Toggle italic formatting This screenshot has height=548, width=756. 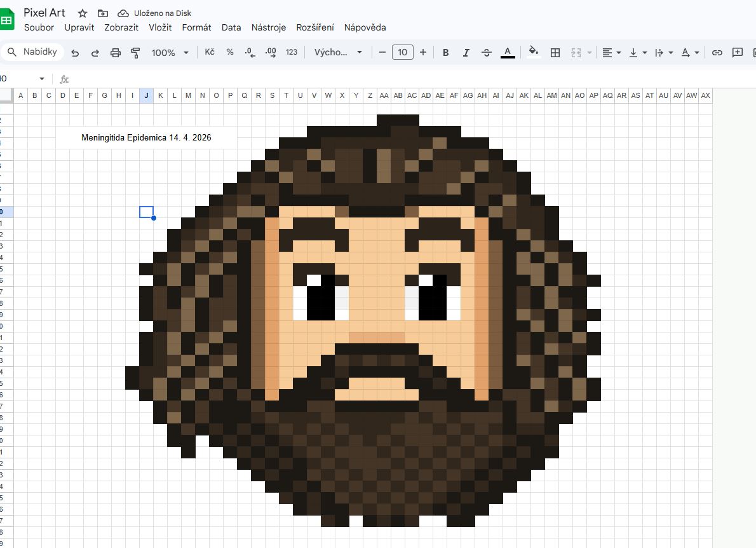(466, 53)
